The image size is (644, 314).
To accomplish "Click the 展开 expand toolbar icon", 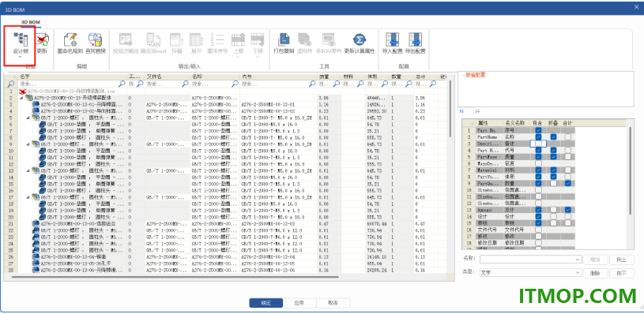I will (196, 40).
